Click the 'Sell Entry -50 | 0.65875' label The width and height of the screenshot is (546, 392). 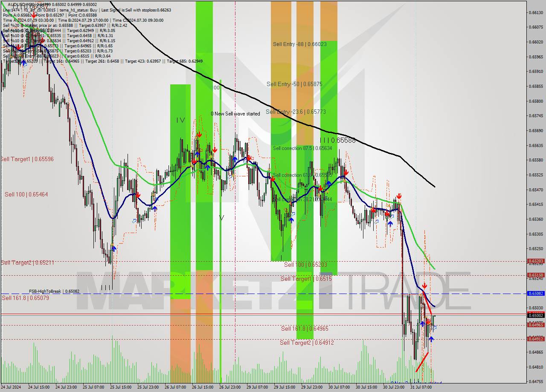294,84
